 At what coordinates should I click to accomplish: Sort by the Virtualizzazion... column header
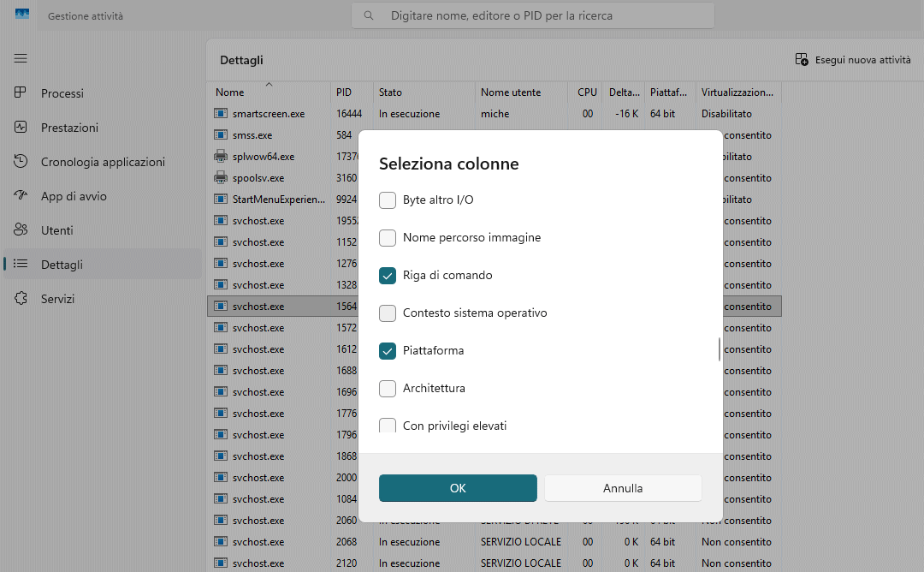(738, 92)
